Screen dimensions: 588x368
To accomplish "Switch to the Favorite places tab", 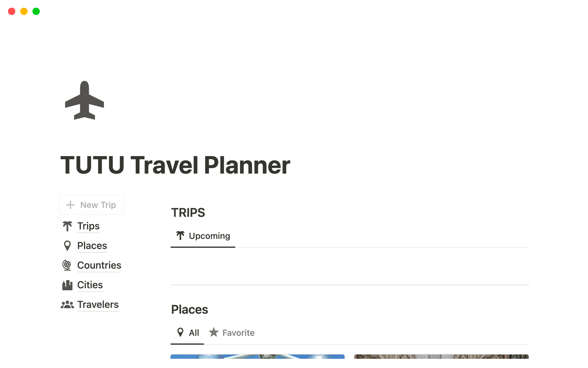I will pyautogui.click(x=232, y=333).
